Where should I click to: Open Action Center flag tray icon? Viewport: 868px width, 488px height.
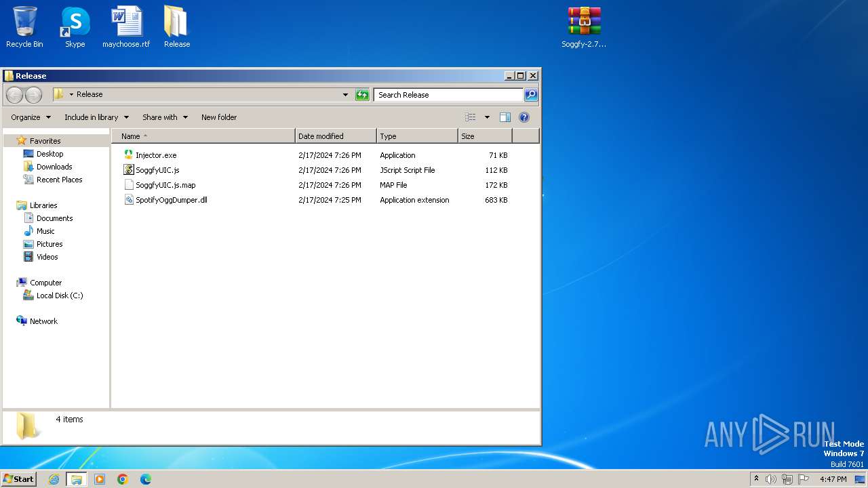pos(804,479)
